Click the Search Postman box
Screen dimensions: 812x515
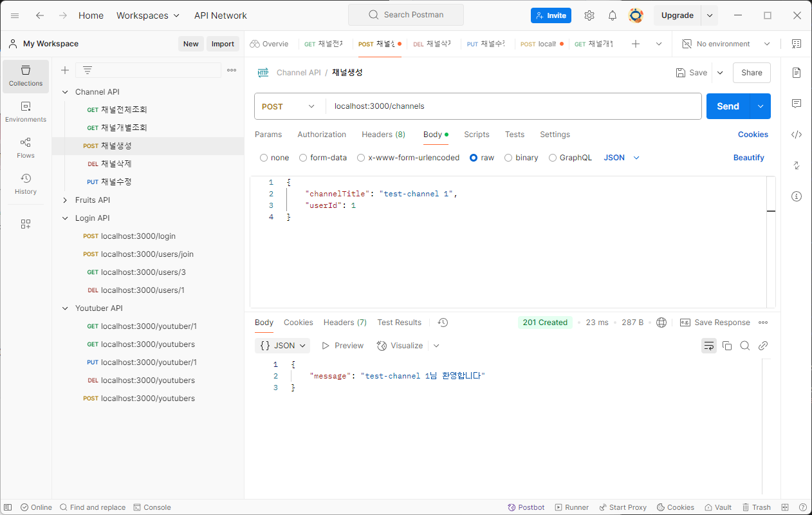pyautogui.click(x=405, y=15)
